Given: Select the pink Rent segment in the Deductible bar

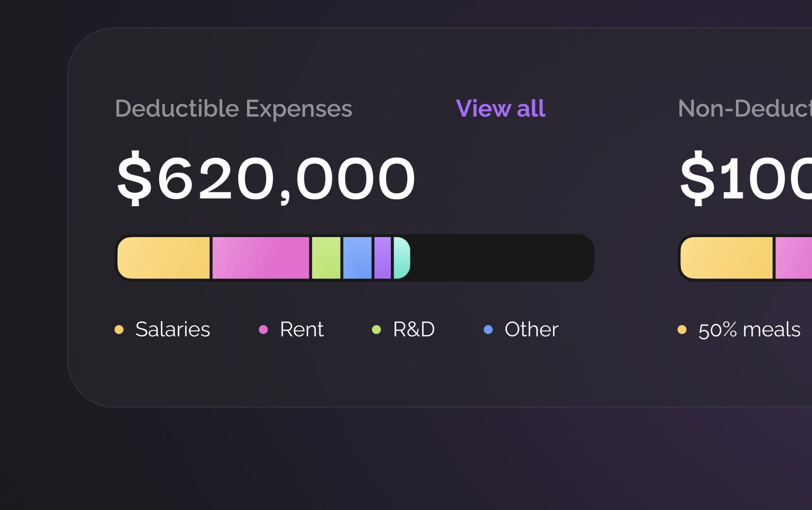Looking at the screenshot, I should 260,258.
